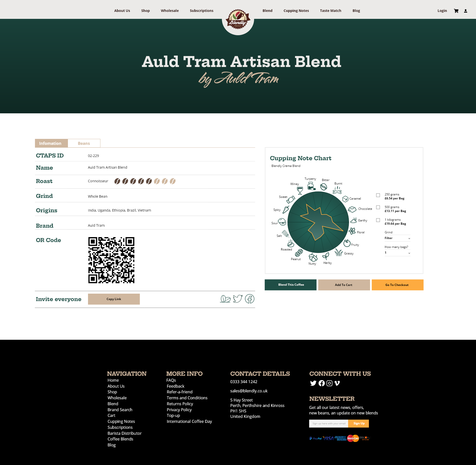Click the QR code image
The height and width of the screenshot is (465, 476).
click(111, 260)
